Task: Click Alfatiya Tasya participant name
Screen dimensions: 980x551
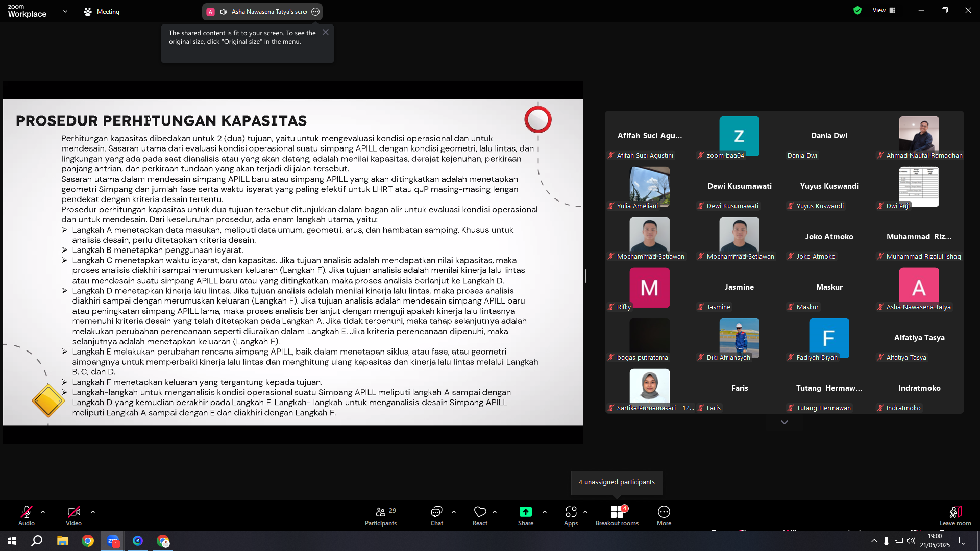Action: [919, 338]
